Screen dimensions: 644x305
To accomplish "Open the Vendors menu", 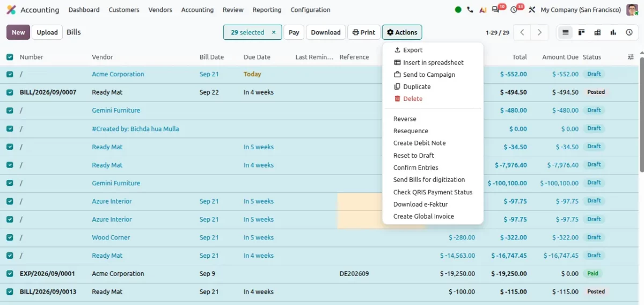I will pyautogui.click(x=160, y=10).
